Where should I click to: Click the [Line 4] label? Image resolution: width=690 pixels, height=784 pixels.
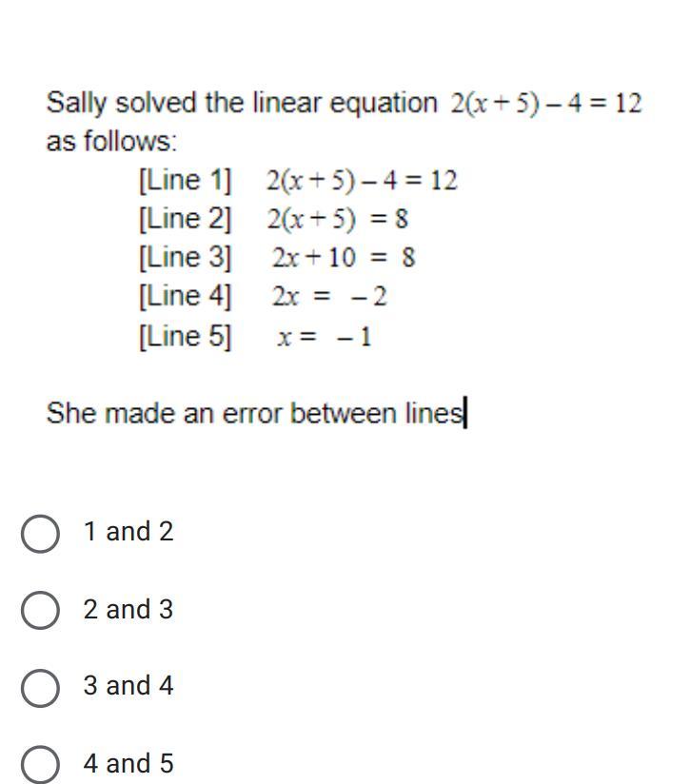[x=185, y=297]
